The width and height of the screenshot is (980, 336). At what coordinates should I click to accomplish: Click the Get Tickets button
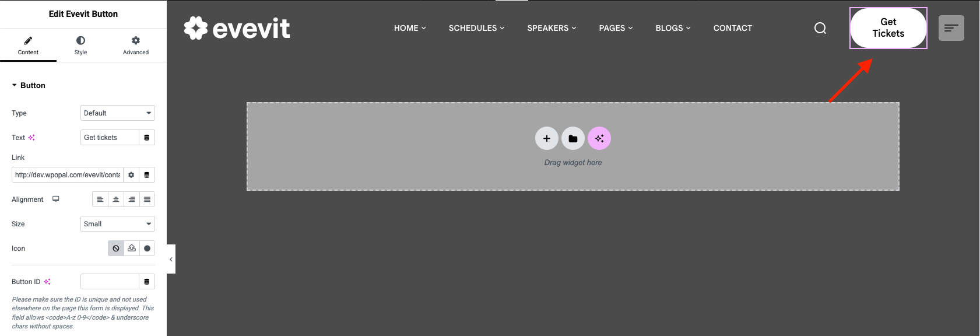coord(888,28)
